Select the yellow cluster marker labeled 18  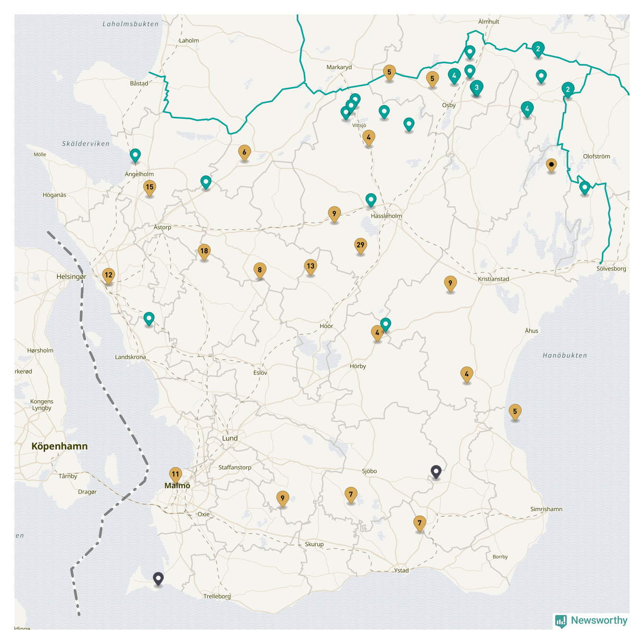pyautogui.click(x=204, y=251)
